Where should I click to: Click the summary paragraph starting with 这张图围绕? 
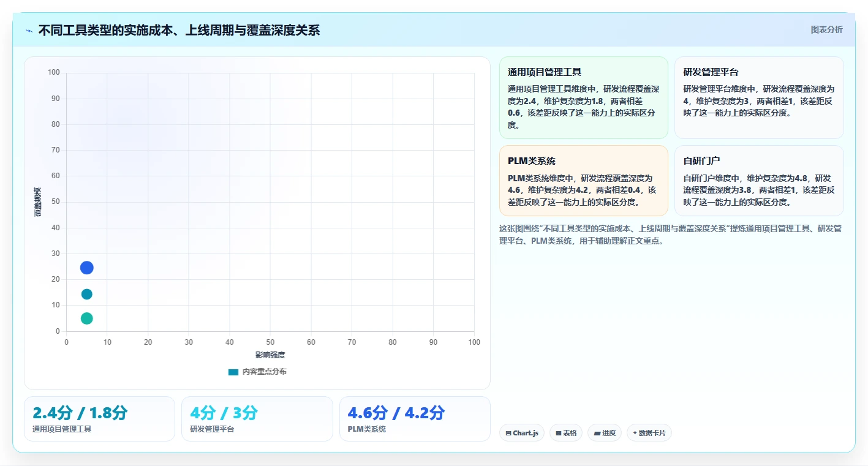[x=670, y=235]
